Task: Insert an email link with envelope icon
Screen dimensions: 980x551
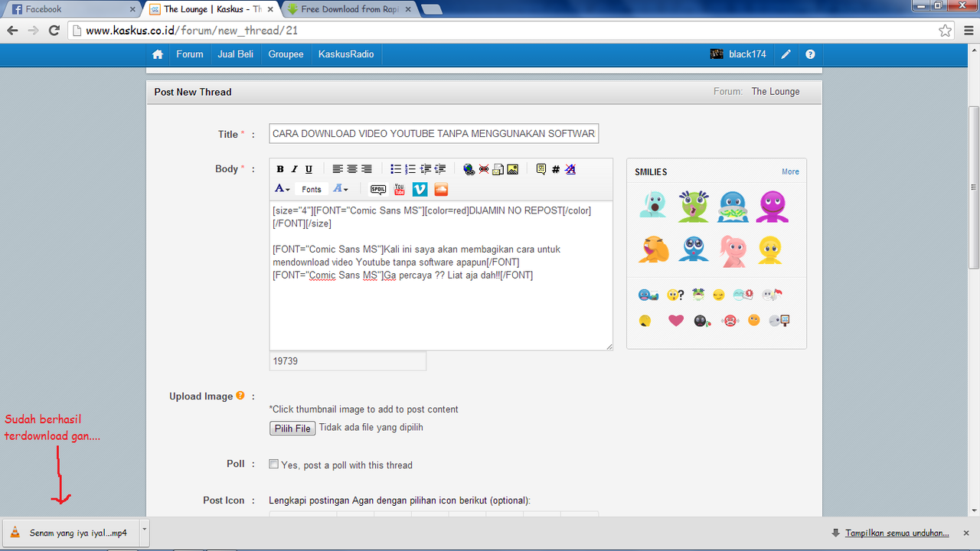Action: tap(498, 169)
